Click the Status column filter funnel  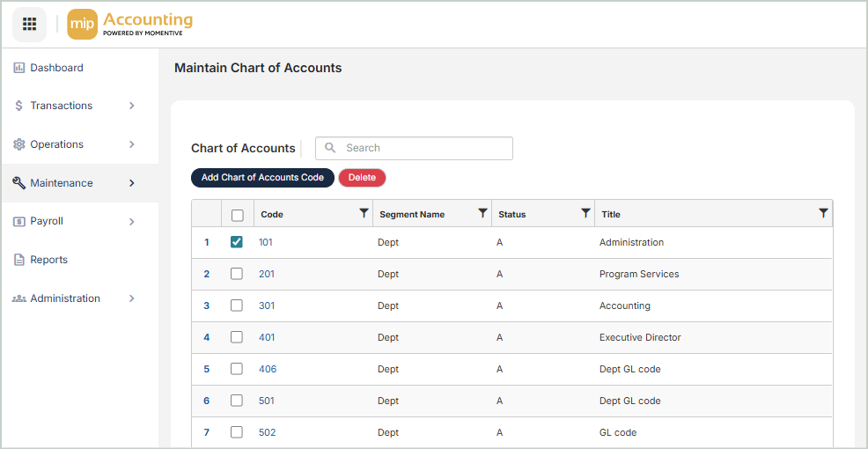(585, 213)
